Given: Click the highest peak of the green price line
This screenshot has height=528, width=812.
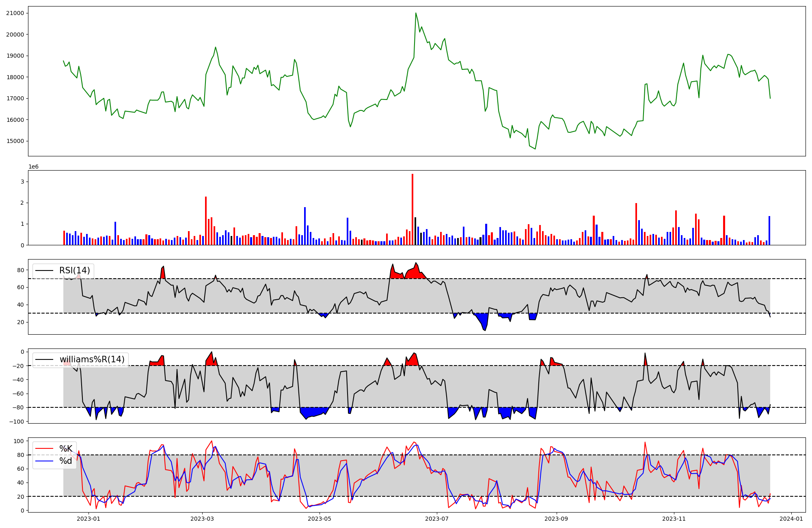Looking at the screenshot, I should [x=416, y=13].
